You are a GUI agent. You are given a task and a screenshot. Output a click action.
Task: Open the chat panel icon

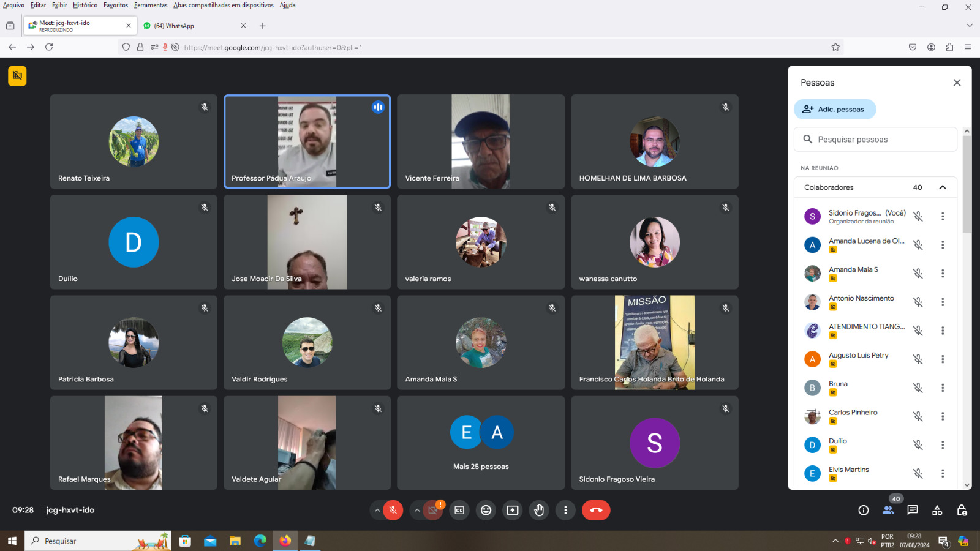pyautogui.click(x=913, y=510)
